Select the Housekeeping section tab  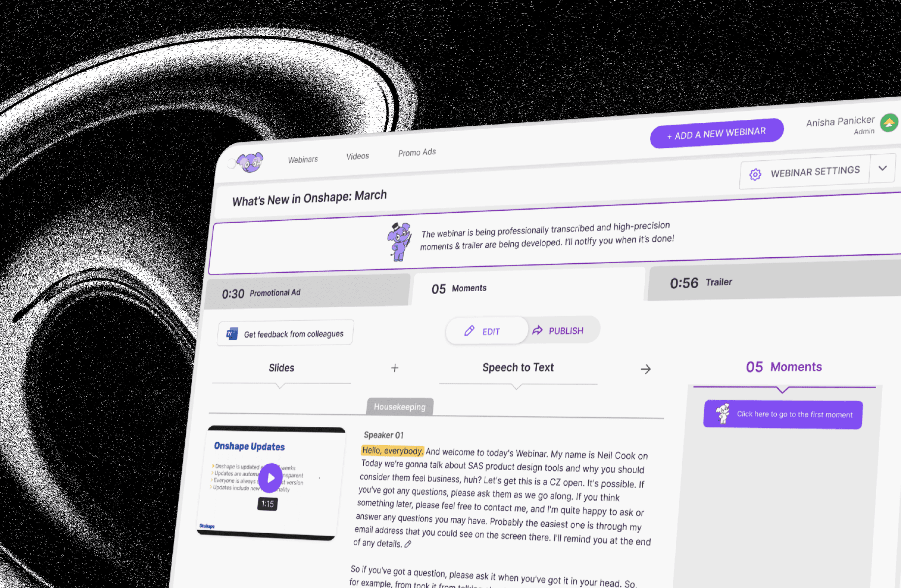400,407
